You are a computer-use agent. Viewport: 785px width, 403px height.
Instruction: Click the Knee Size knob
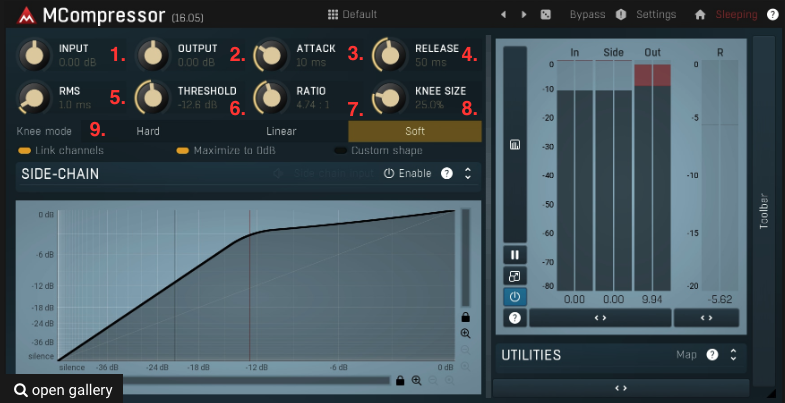click(x=390, y=98)
